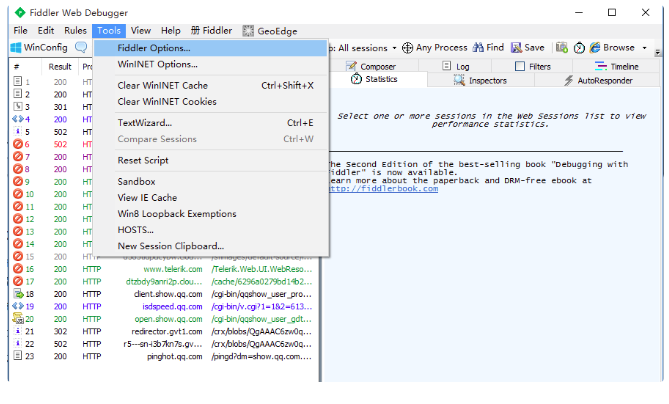Sort by the Result column header
The height and width of the screenshot is (404, 669).
(60, 67)
